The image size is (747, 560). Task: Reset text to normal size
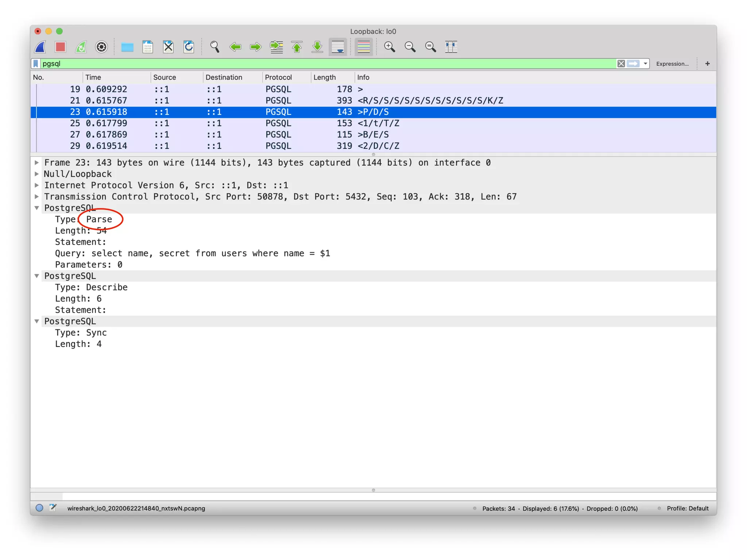pos(430,47)
